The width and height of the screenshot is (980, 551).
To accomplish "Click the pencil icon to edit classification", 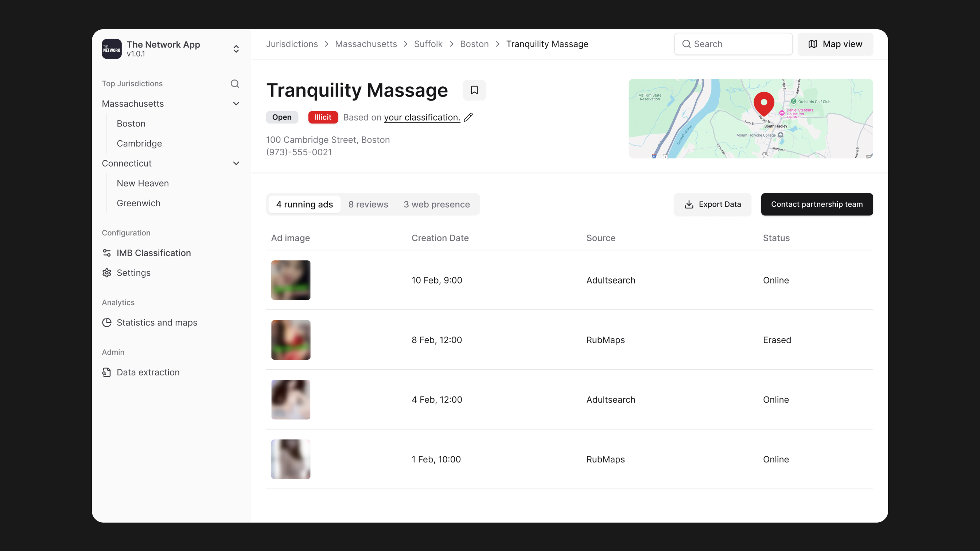I will click(x=468, y=117).
